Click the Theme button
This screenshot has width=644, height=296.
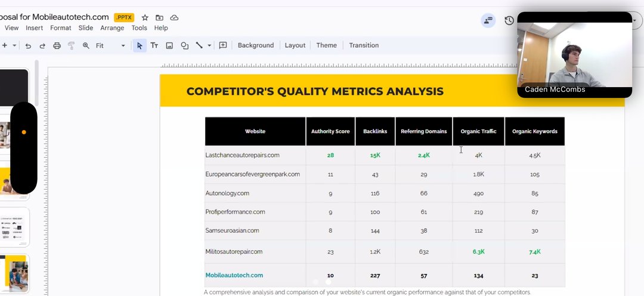tap(327, 45)
